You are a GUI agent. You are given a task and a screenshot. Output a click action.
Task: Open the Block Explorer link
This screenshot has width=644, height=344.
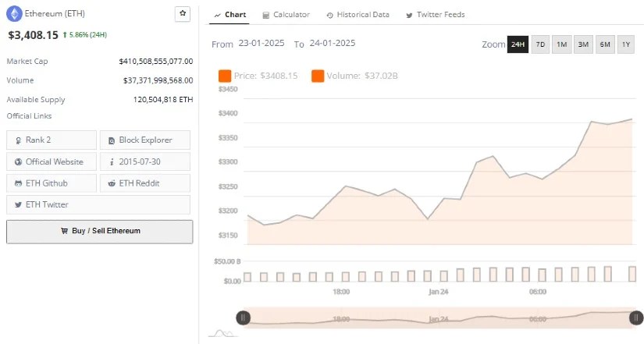pyautogui.click(x=145, y=140)
